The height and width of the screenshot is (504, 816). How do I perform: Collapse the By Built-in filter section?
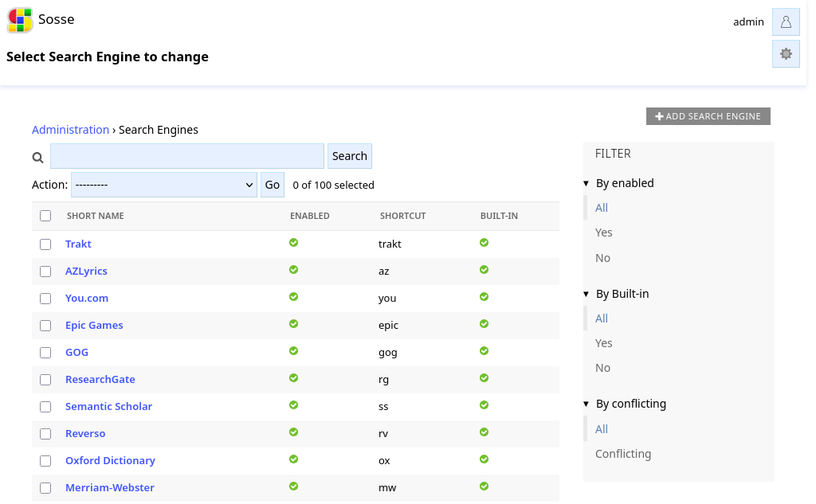(x=617, y=294)
